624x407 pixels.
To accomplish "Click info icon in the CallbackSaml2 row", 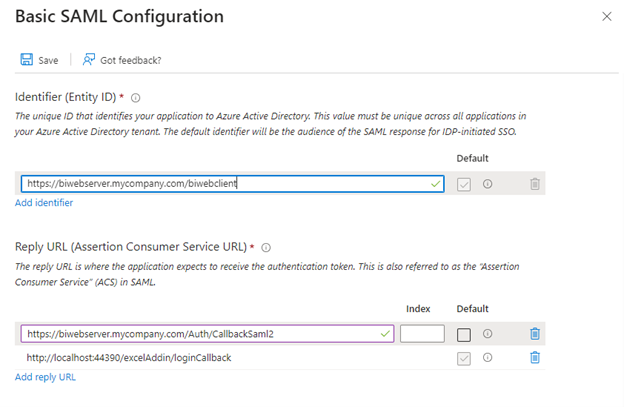I will click(487, 334).
